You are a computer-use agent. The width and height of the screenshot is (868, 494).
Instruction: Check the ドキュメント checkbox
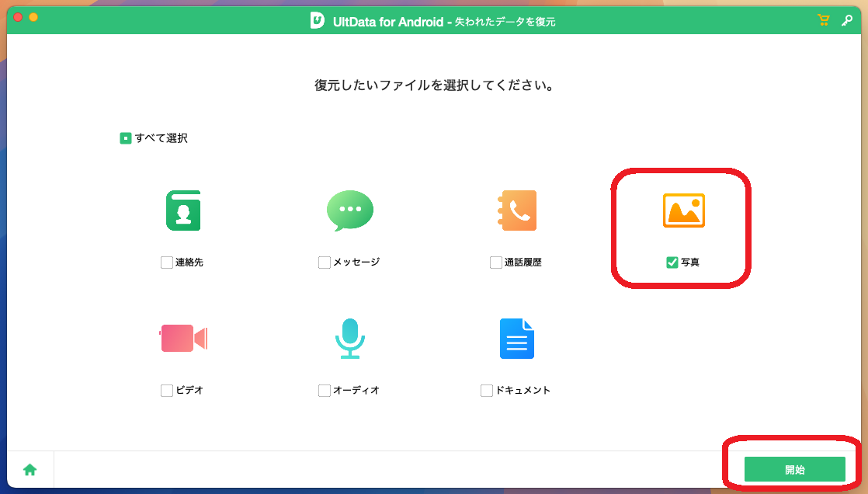point(487,391)
